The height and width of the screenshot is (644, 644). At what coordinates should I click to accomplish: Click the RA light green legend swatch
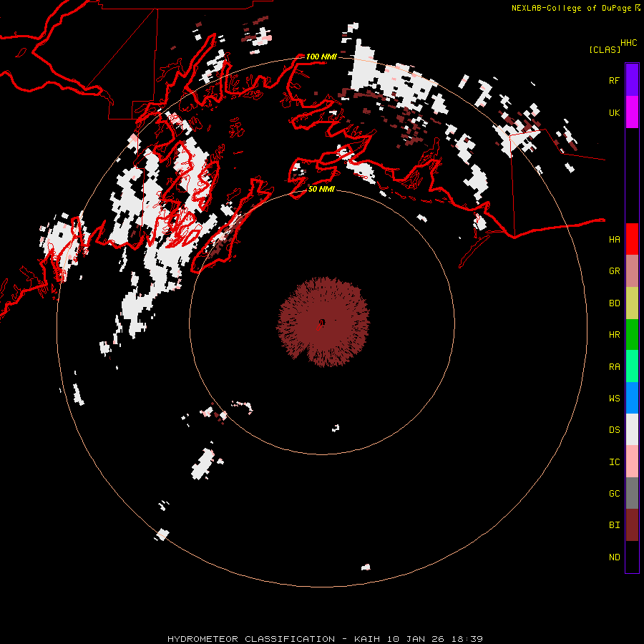[x=632, y=366]
